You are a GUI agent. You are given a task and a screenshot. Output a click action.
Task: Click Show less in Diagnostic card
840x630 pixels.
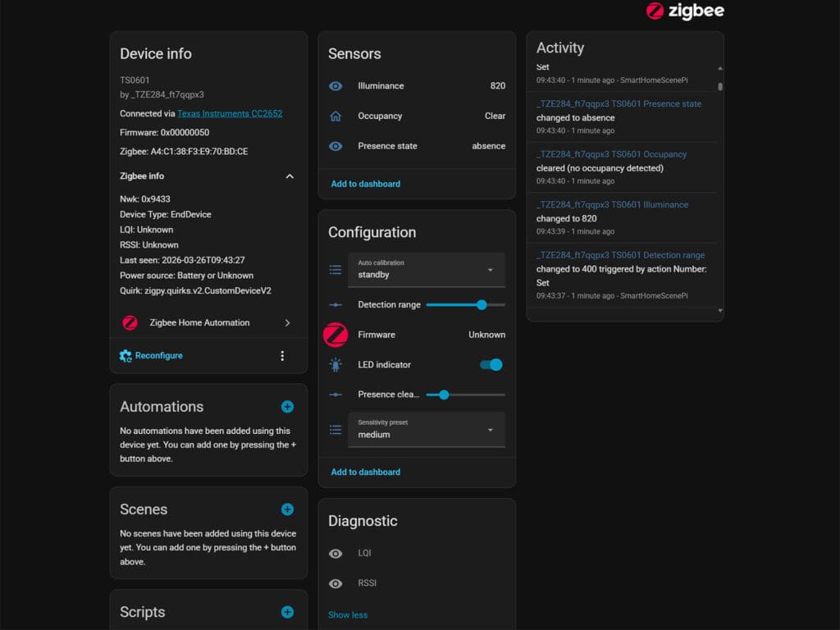(348, 615)
